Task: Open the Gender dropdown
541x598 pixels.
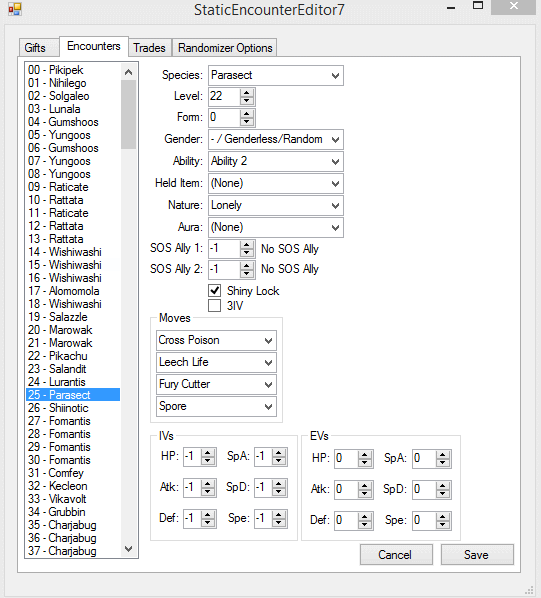Action: click(x=276, y=139)
